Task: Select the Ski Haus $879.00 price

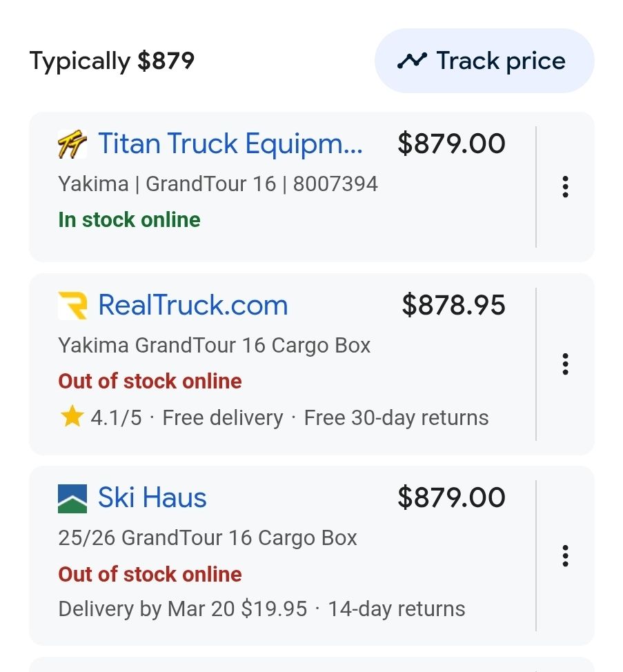Action: [451, 497]
